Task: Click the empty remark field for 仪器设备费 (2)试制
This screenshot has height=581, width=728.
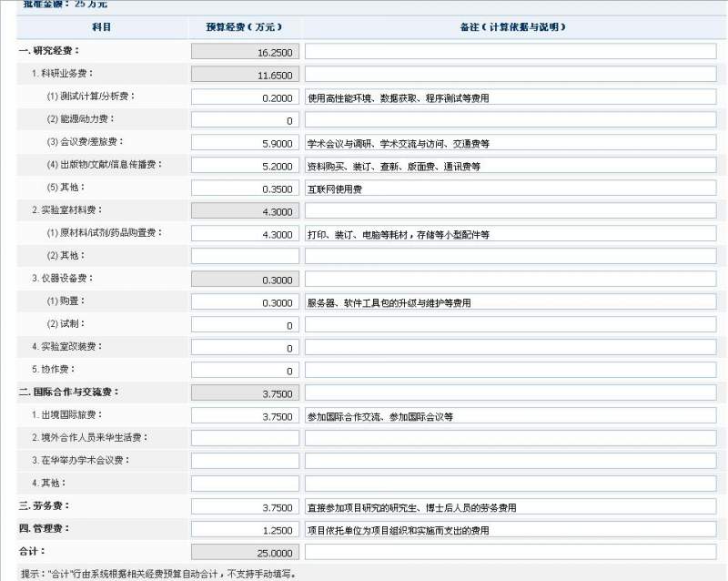Action: pyautogui.click(x=511, y=325)
